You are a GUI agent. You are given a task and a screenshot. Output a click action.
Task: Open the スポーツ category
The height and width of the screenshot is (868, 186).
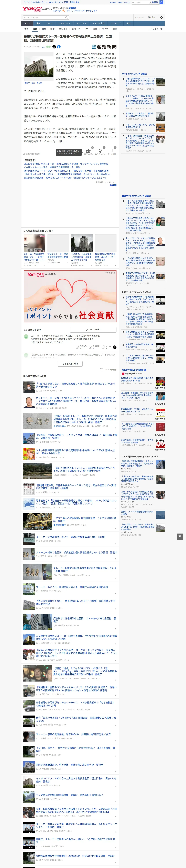tap(76, 29)
